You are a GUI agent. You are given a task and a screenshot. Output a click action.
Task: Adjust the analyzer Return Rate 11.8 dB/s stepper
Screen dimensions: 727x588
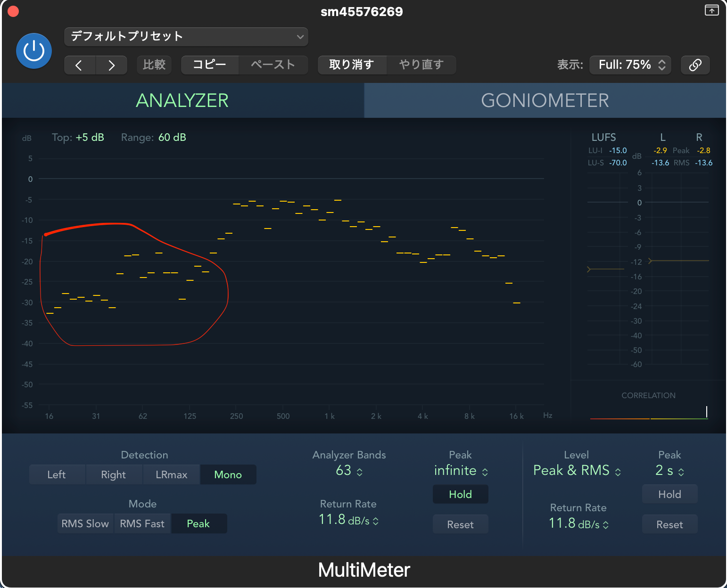[x=349, y=520]
